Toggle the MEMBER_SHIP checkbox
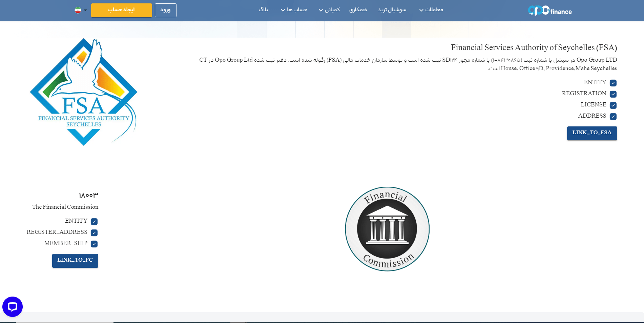Image resolution: width=644 pixels, height=323 pixels. coord(94,244)
